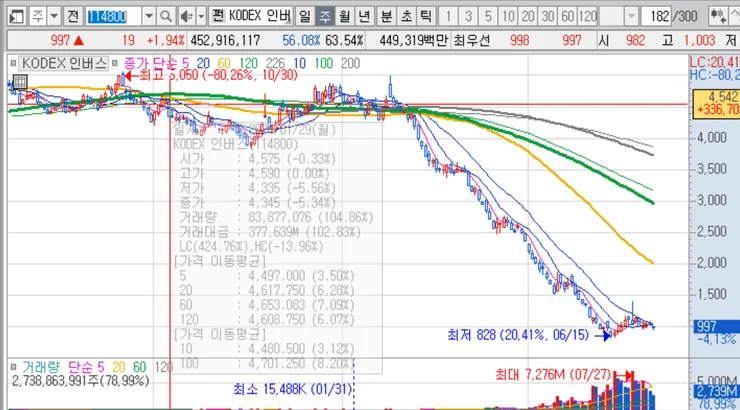Click the 종가 단순 moving average label
This screenshot has height=410, width=740.
tap(151, 63)
